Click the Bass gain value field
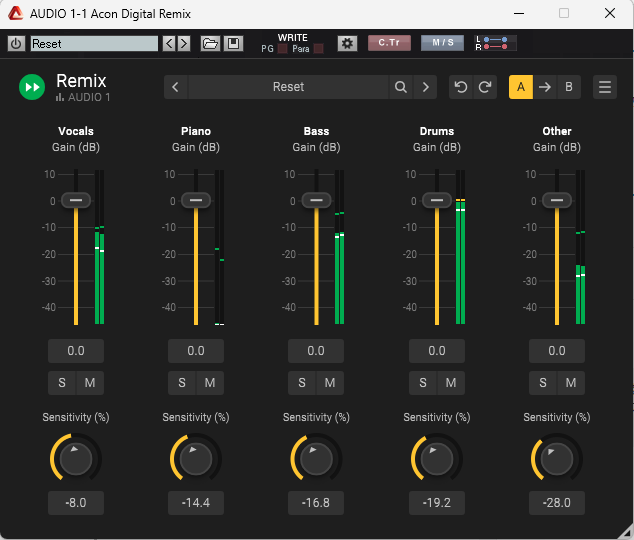Screen dimensions: 634x540 [316, 351]
